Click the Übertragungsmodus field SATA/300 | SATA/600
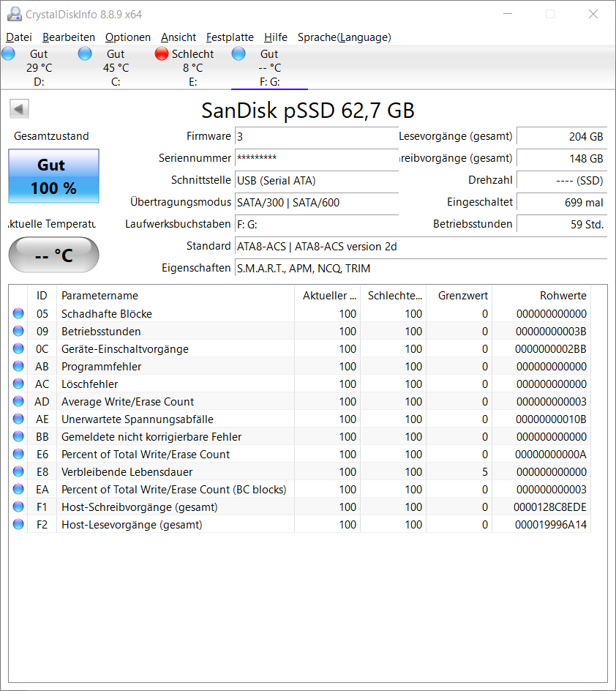This screenshot has width=616, height=691. tap(317, 202)
